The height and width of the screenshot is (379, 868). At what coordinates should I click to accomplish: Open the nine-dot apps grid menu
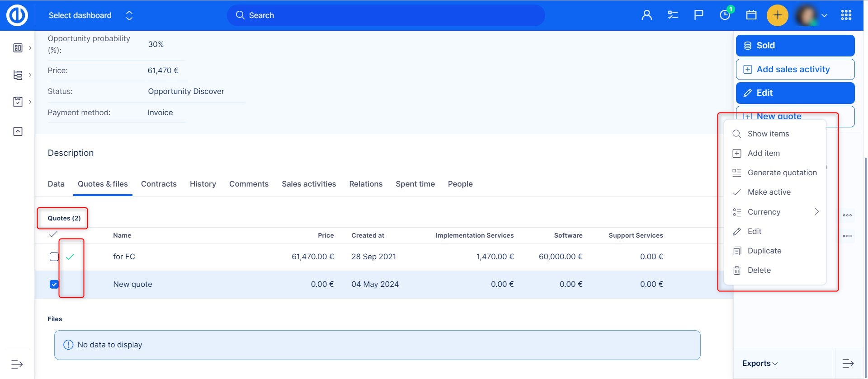click(846, 15)
